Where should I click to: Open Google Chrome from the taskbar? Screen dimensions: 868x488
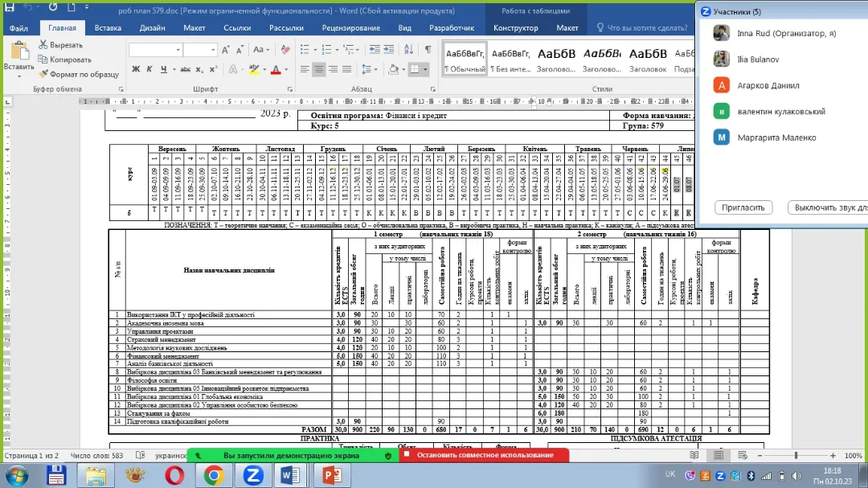click(213, 475)
